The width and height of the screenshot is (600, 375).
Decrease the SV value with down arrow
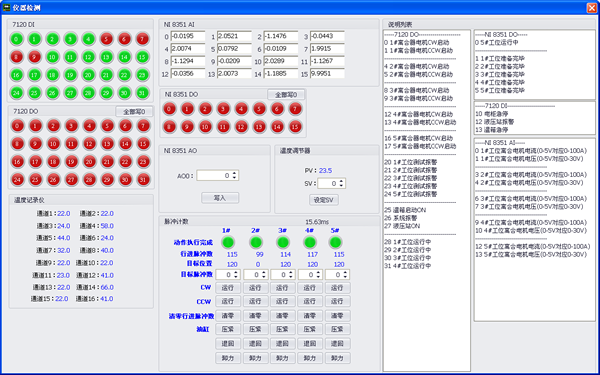(x=341, y=186)
